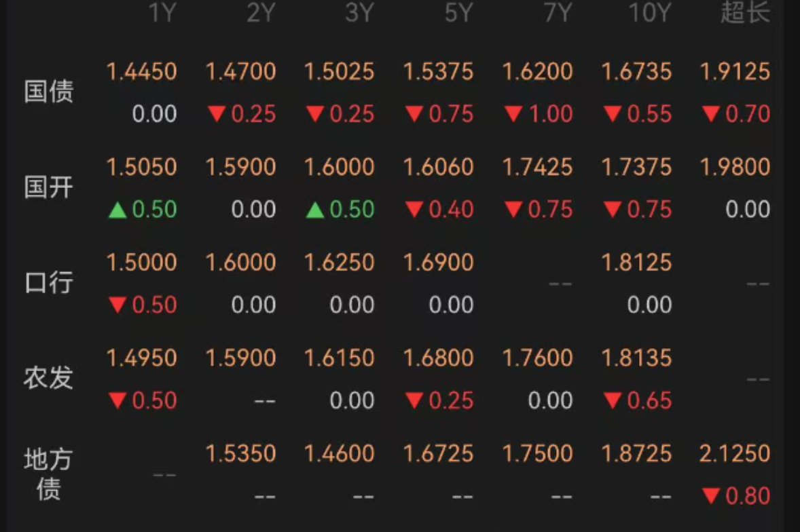800x532 pixels.
Task: Click red down arrow beside 农发 10Y 0.65
Action: coord(613,400)
